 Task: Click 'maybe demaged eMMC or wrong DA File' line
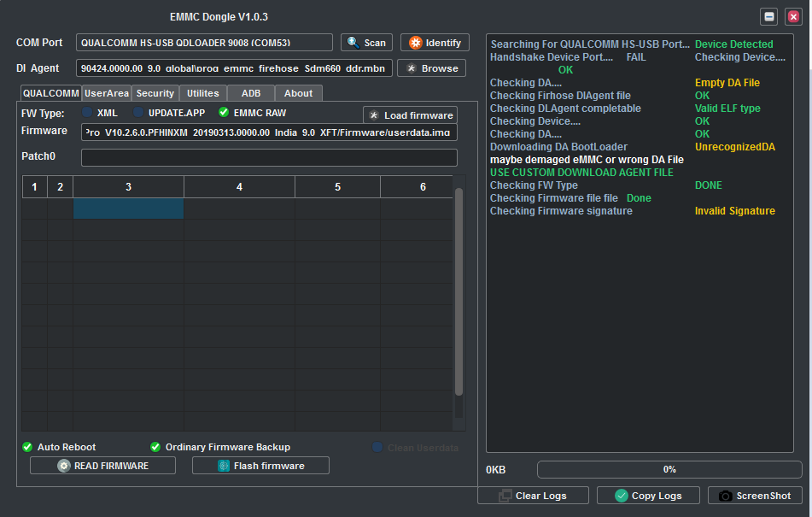point(587,160)
